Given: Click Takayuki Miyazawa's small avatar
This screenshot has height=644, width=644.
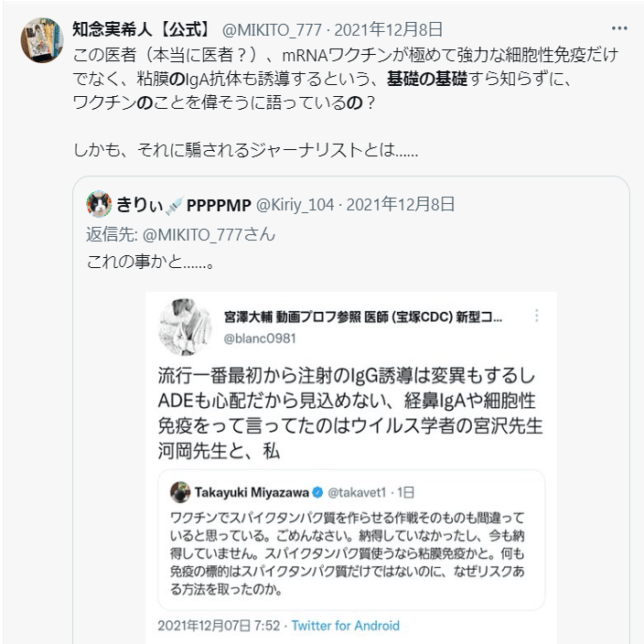Looking at the screenshot, I should click(x=180, y=492).
